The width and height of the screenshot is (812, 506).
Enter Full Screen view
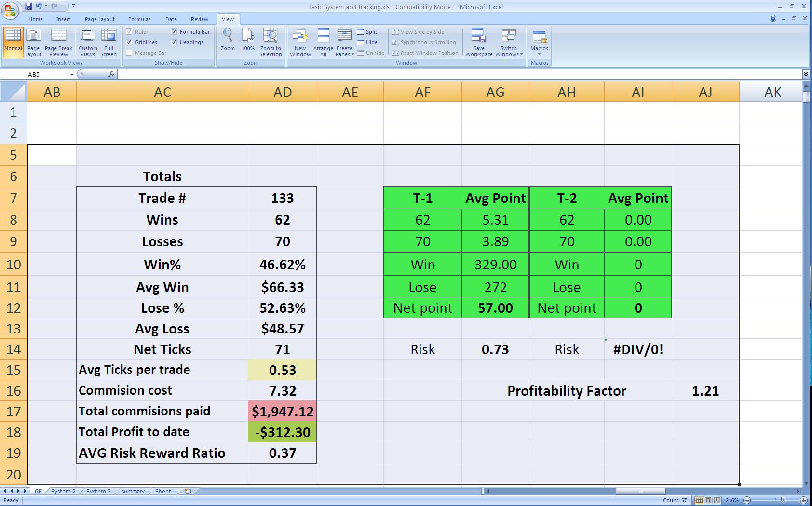click(108, 42)
